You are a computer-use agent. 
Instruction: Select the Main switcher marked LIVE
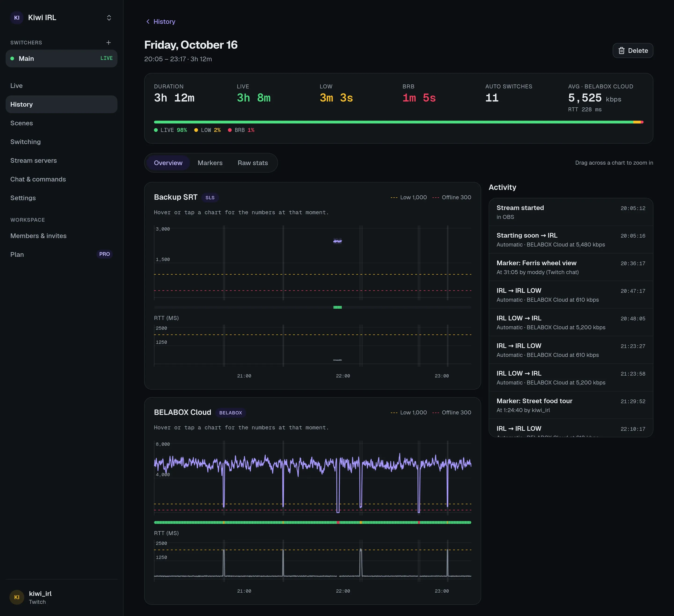point(62,58)
